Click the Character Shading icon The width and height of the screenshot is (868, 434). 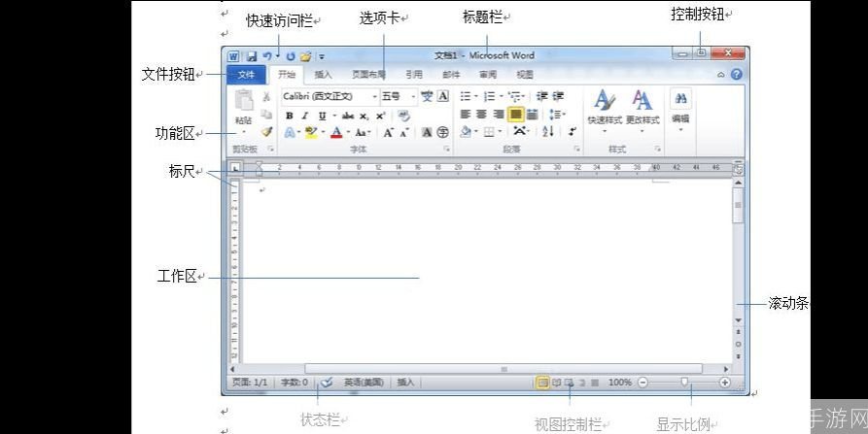click(427, 132)
